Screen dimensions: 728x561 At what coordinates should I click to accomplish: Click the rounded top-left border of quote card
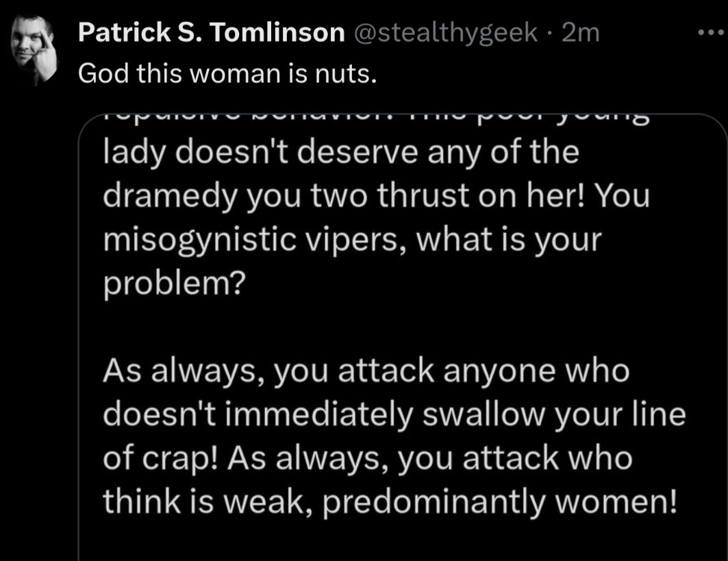(x=87, y=123)
